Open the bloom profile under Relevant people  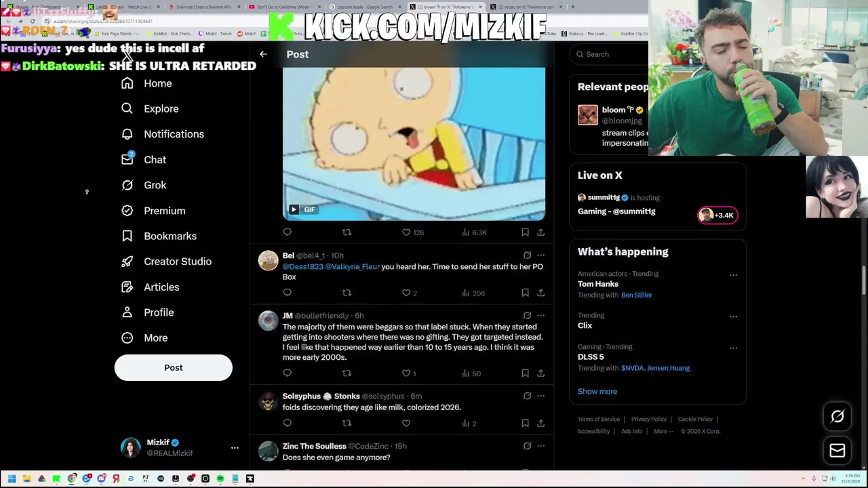coord(610,125)
